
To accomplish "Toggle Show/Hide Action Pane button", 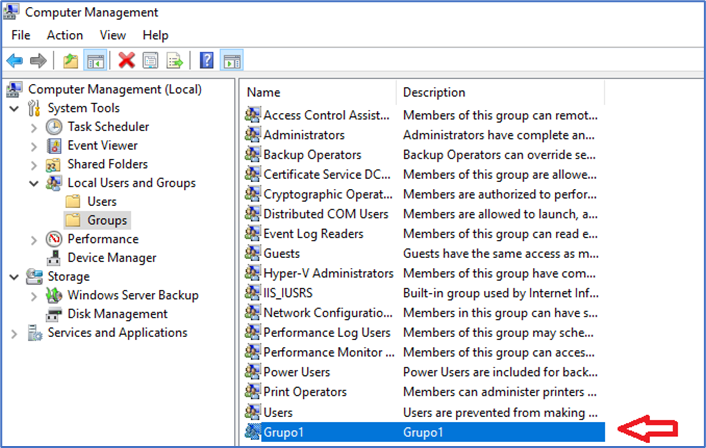I will pos(231,61).
